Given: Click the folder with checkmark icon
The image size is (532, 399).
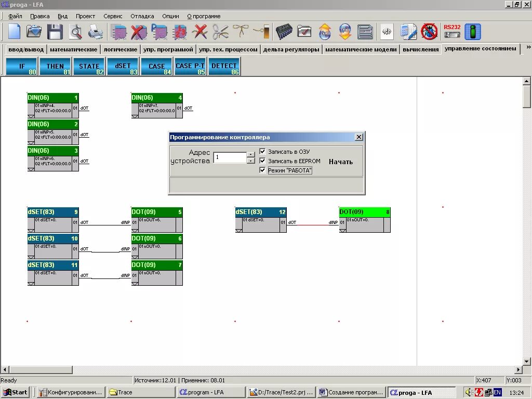Looking at the screenshot, I should click(x=304, y=32).
